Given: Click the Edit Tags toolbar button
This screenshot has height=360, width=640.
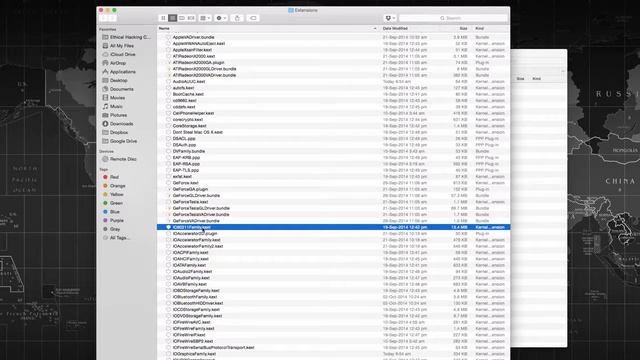Looking at the screenshot, I should click(253, 18).
